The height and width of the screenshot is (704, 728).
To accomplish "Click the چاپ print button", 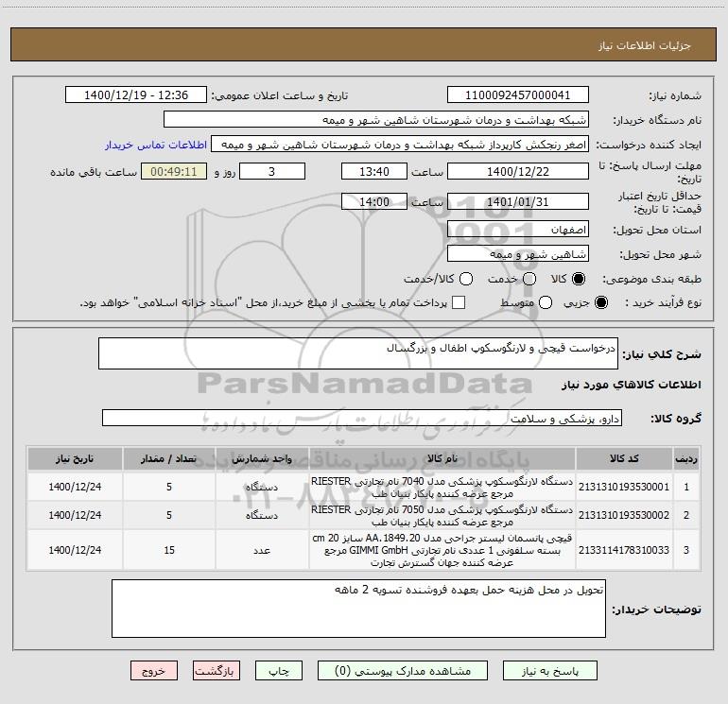I will coord(279,671).
